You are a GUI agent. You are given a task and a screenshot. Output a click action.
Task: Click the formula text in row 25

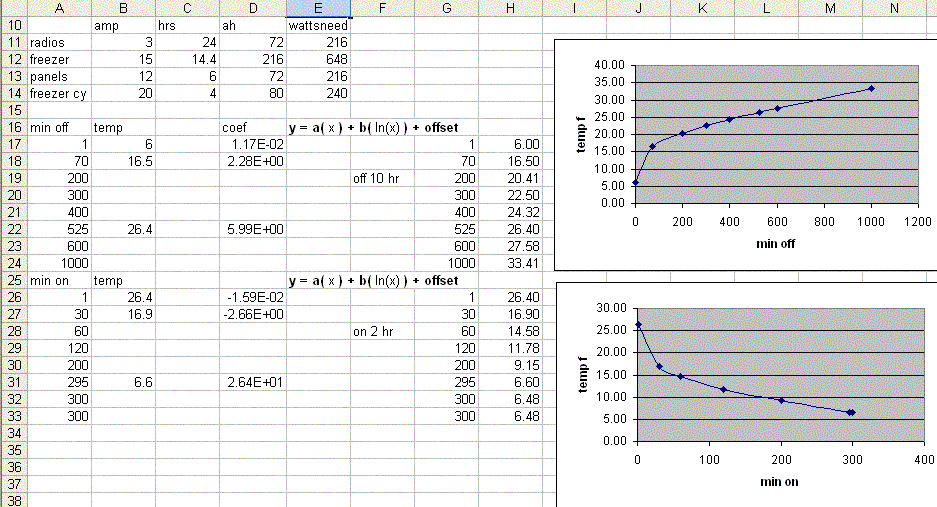coord(373,280)
